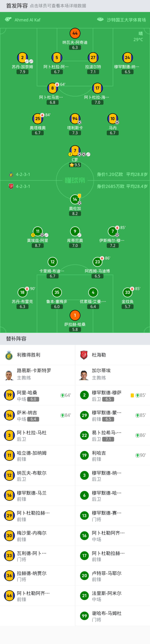This screenshot has height=644, width=150.
Task: Click substitute 谢哈布-马姆杜's number 99 badge
Action: (84, 616)
